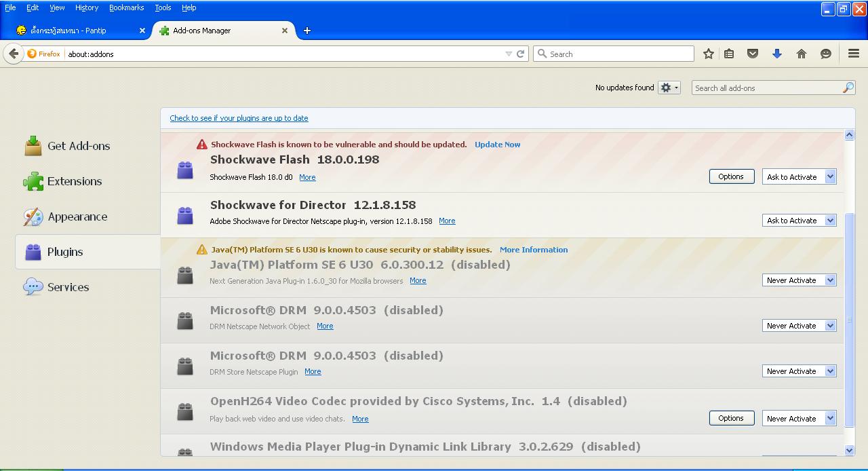
Task: Open DRM Netscape Network Object activation dropdown
Action: [x=799, y=325]
